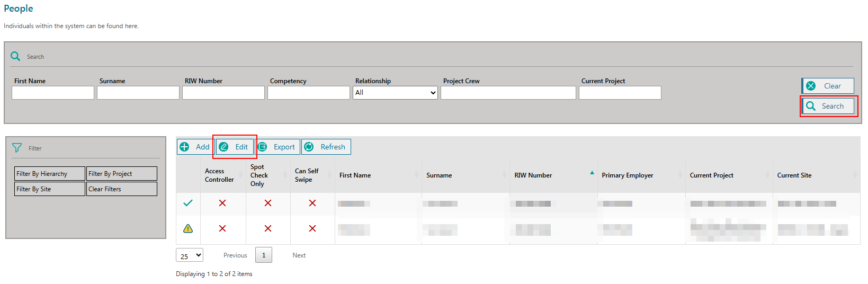Focus the Surname search field
The image size is (868, 284).
click(138, 93)
